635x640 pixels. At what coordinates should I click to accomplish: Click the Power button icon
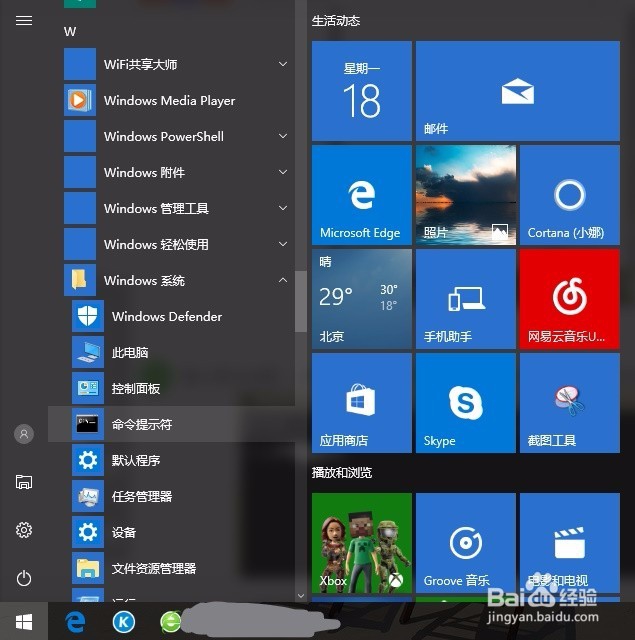point(24,578)
